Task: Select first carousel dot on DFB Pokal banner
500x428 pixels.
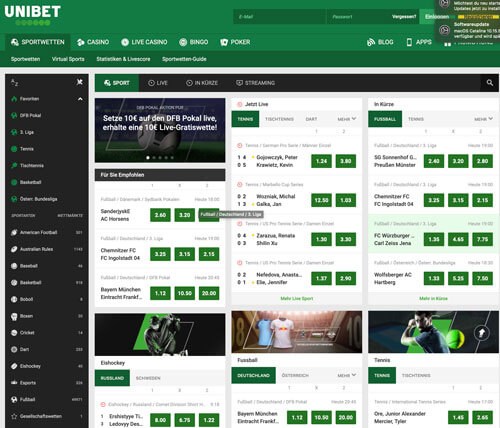Action: point(148,158)
